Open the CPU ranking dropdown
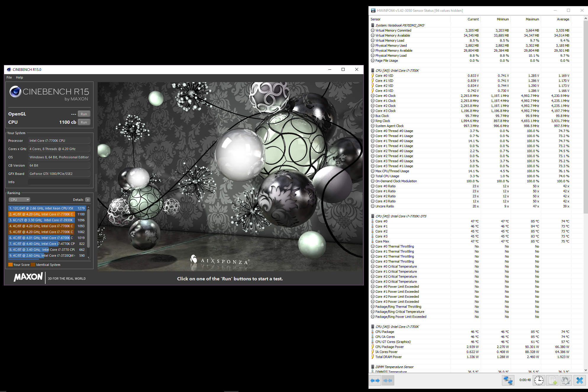This screenshot has width=588, height=392. [19, 200]
